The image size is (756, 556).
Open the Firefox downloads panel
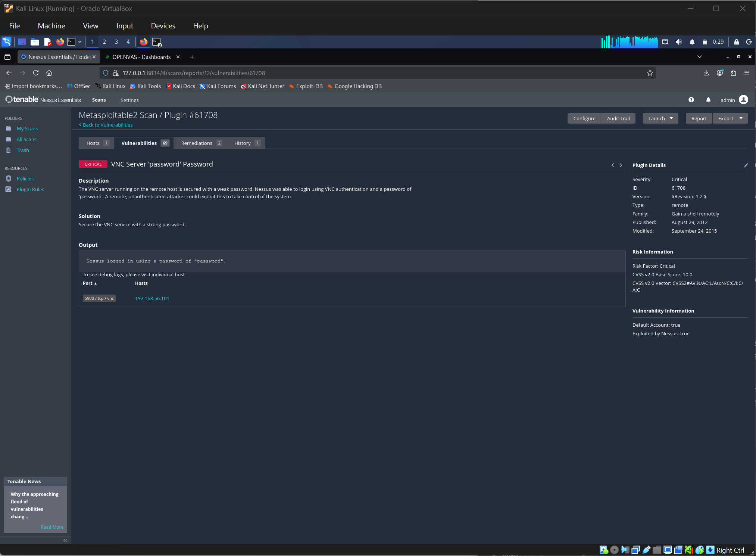tap(706, 73)
